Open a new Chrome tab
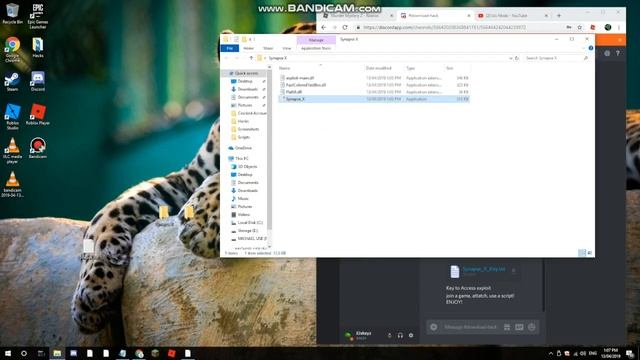640x360 pixels. click(559, 16)
